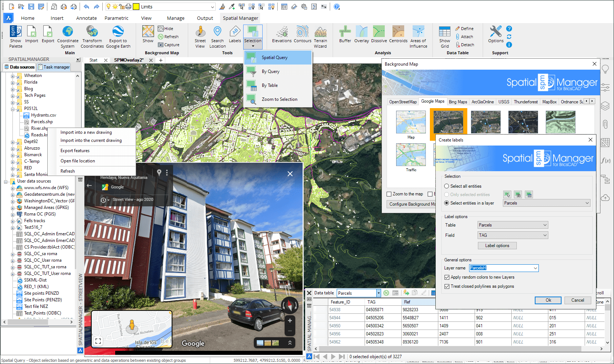This screenshot has width=614, height=364.
Task: Click the help question mark icon in Support
Action: 509,29
